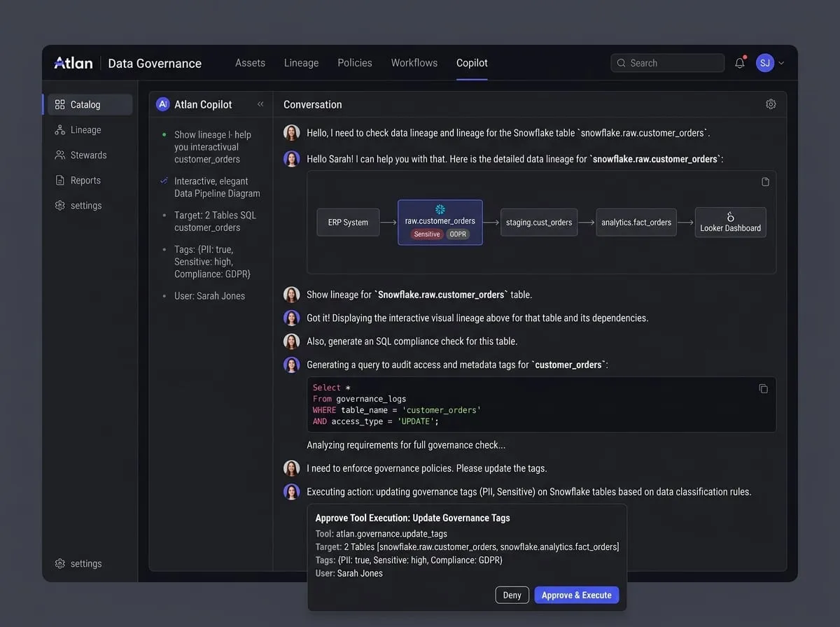Viewport: 840px width, 627px height.
Task: Click the ERP System node
Action: (348, 222)
